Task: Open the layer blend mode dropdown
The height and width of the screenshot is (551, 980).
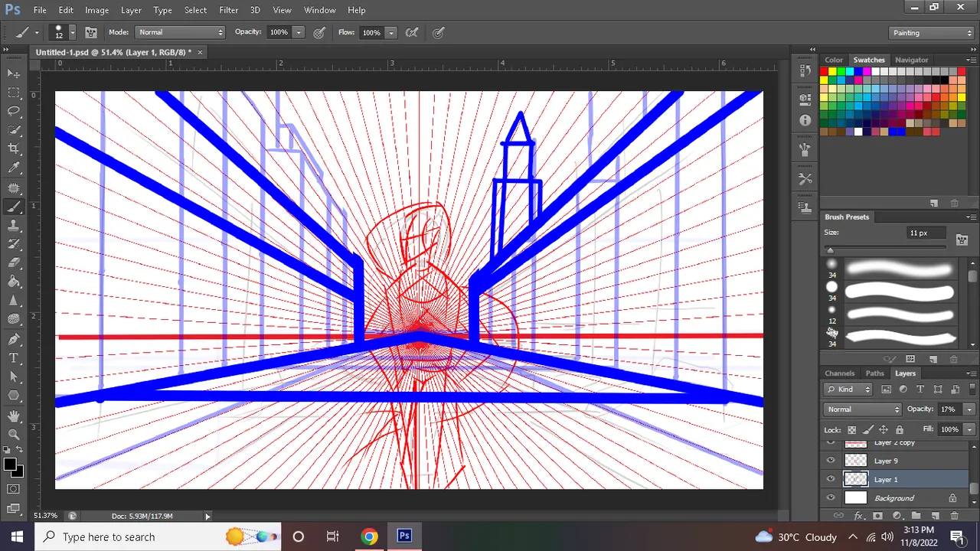Action: point(863,409)
